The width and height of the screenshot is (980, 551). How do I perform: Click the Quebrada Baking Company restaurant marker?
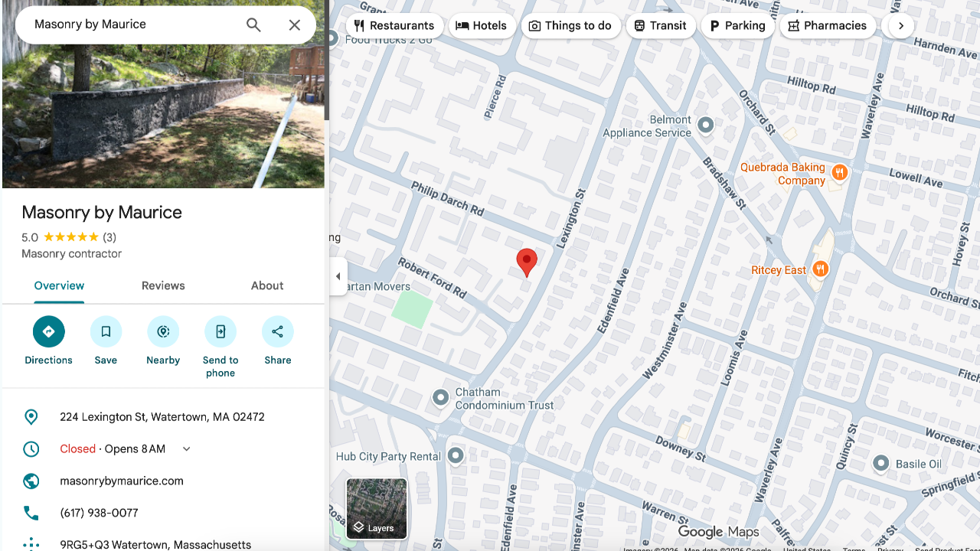tap(840, 172)
